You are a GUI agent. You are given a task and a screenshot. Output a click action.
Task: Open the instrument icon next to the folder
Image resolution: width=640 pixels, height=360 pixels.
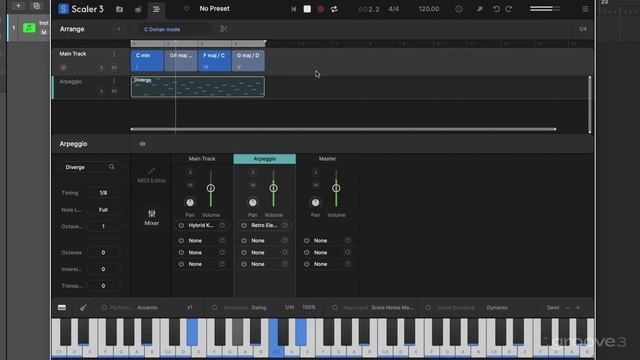point(138,9)
